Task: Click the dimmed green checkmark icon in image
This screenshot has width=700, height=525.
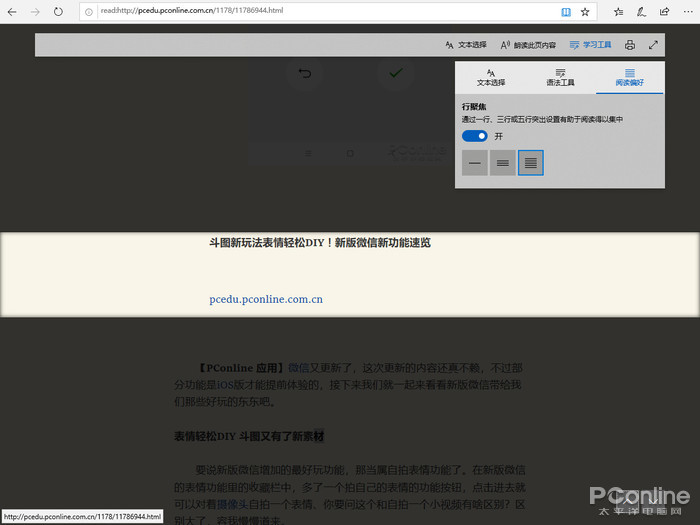Action: click(396, 72)
